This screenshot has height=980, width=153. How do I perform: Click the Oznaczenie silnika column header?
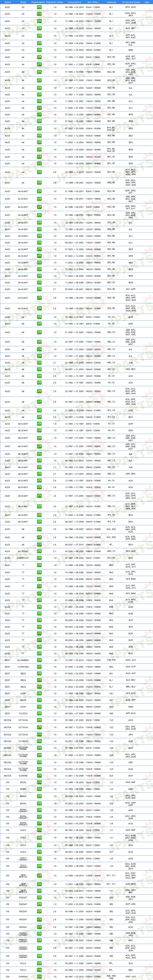(x=131, y=2)
